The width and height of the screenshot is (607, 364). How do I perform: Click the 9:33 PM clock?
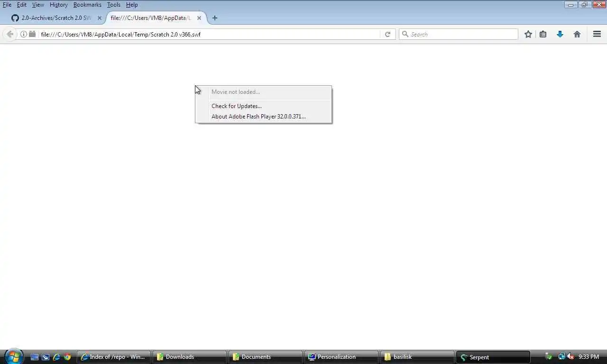589,357
